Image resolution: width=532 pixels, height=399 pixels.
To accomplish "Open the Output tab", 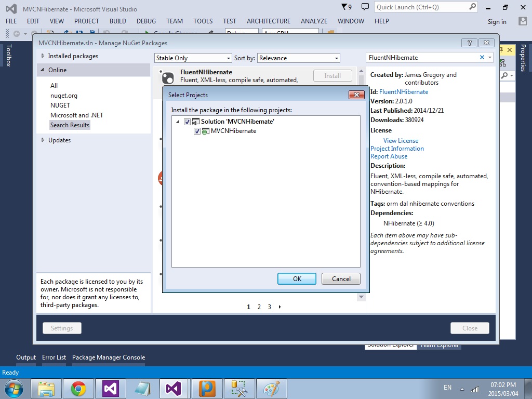I will 26,357.
